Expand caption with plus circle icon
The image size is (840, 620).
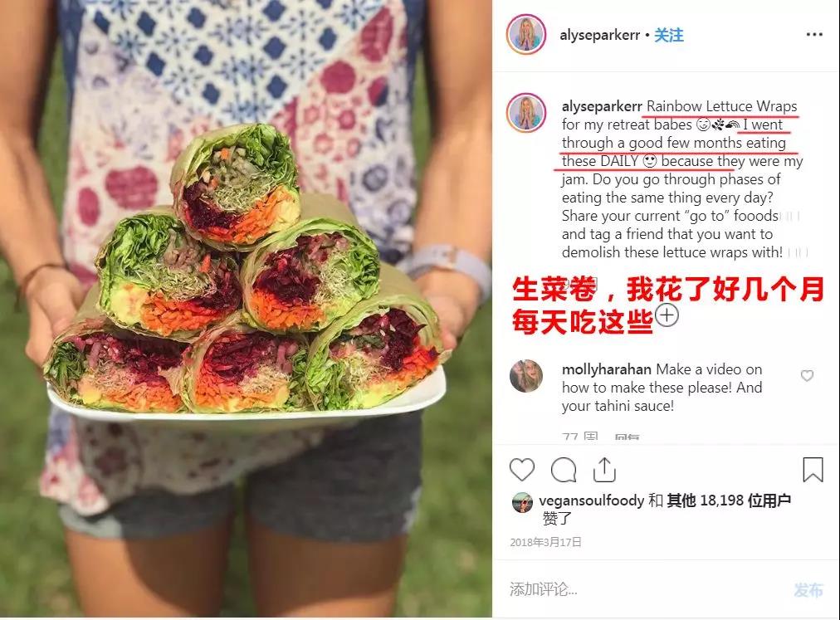coord(667,315)
